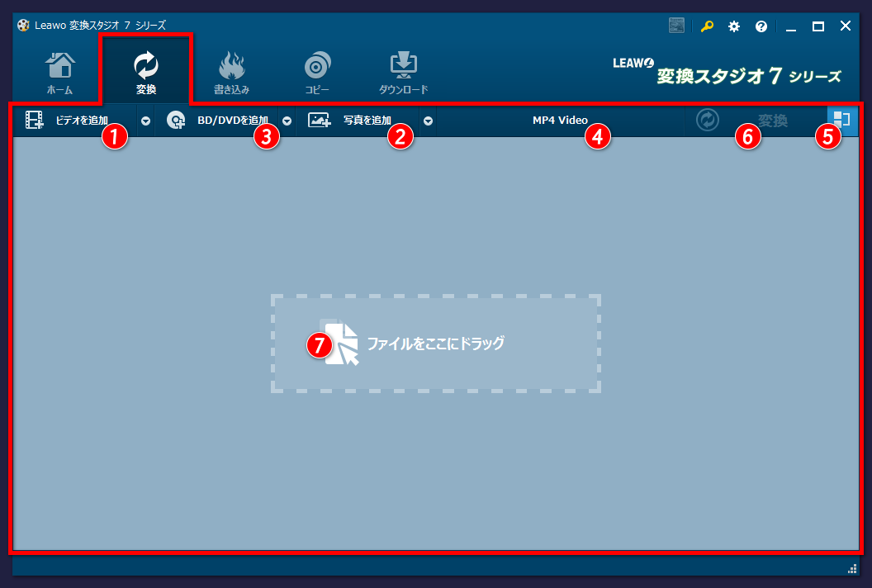Open the ホーム (Home) tab
This screenshot has height=588, width=872.
coord(59,73)
